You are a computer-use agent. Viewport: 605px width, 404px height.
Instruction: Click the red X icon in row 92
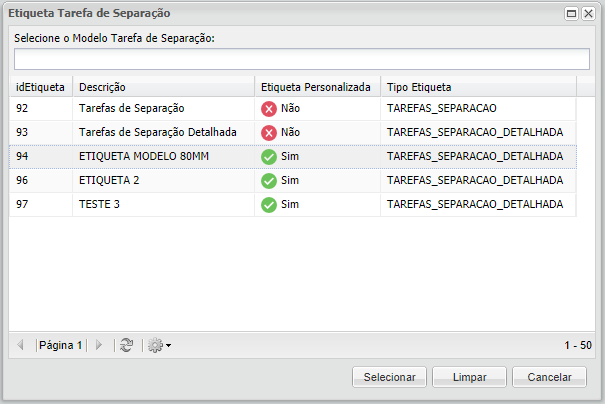click(x=268, y=108)
